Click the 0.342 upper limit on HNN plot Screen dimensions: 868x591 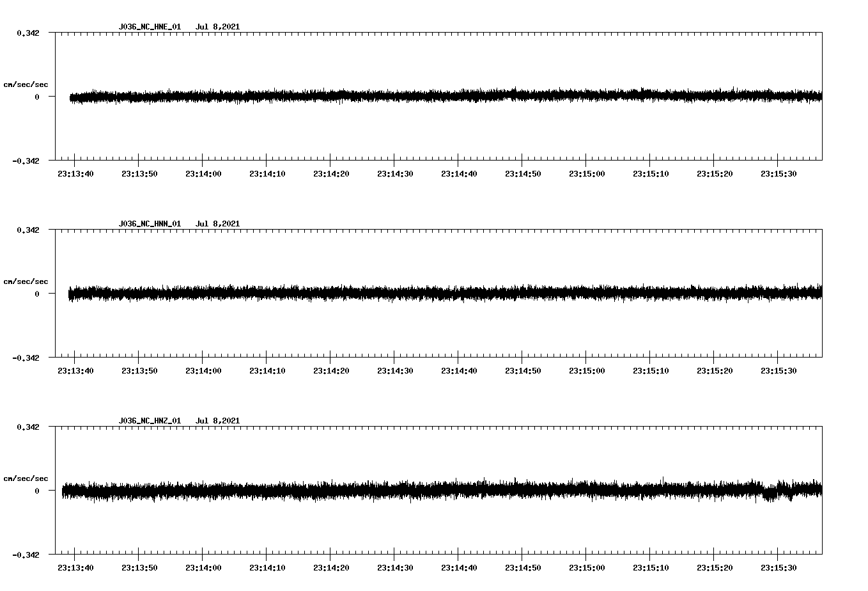tap(28, 230)
